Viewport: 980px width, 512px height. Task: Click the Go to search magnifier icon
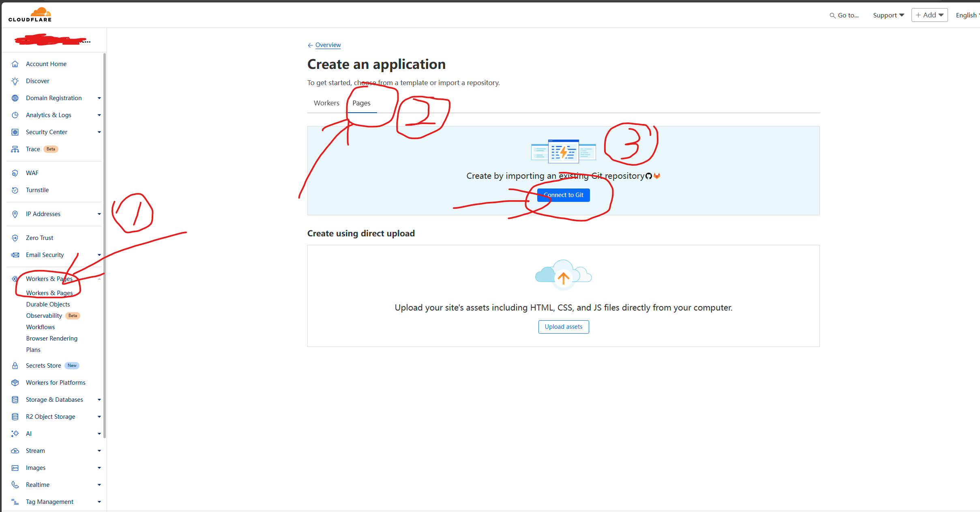pos(832,15)
